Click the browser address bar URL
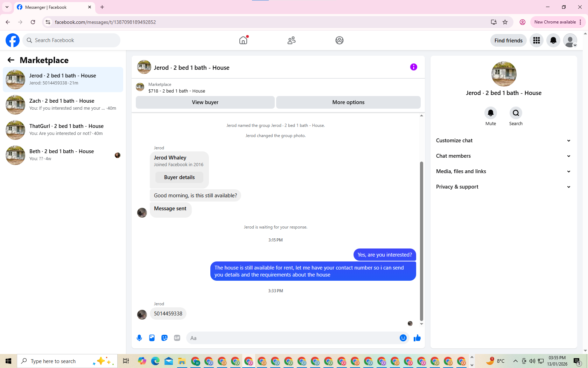588x368 pixels. 105,22
